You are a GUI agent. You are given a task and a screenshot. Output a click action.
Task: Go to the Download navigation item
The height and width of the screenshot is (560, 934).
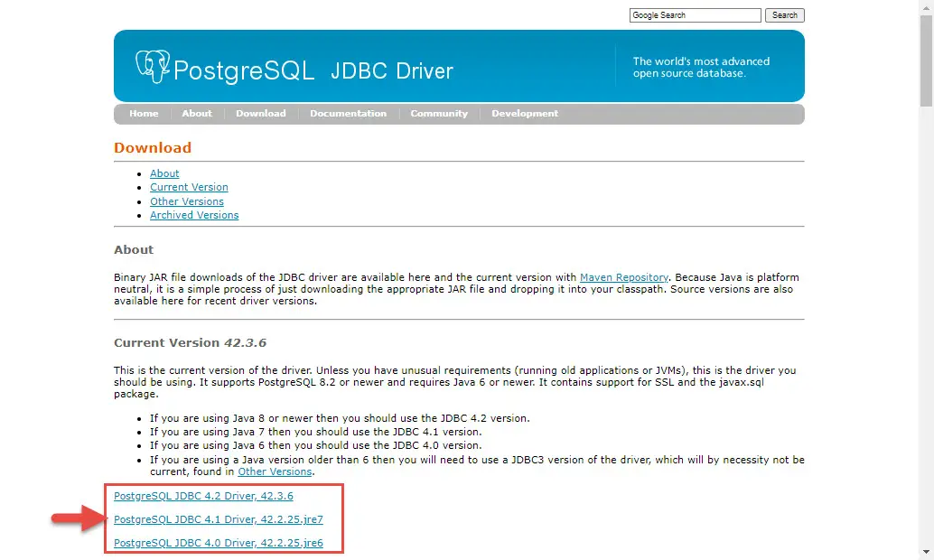pyautogui.click(x=260, y=113)
